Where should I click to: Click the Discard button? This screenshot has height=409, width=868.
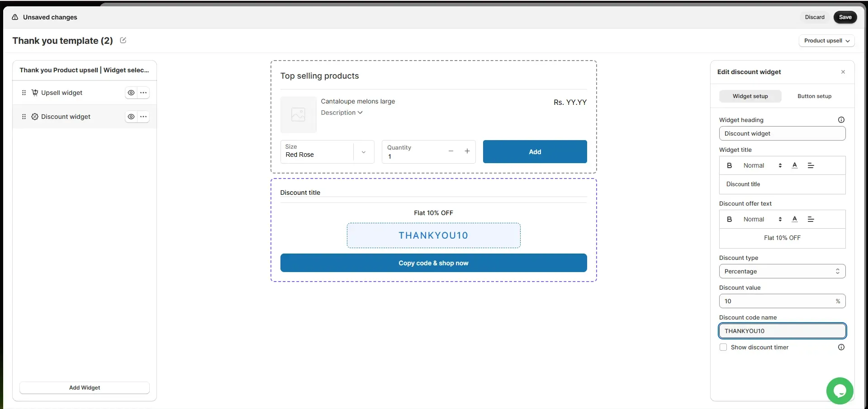(815, 17)
